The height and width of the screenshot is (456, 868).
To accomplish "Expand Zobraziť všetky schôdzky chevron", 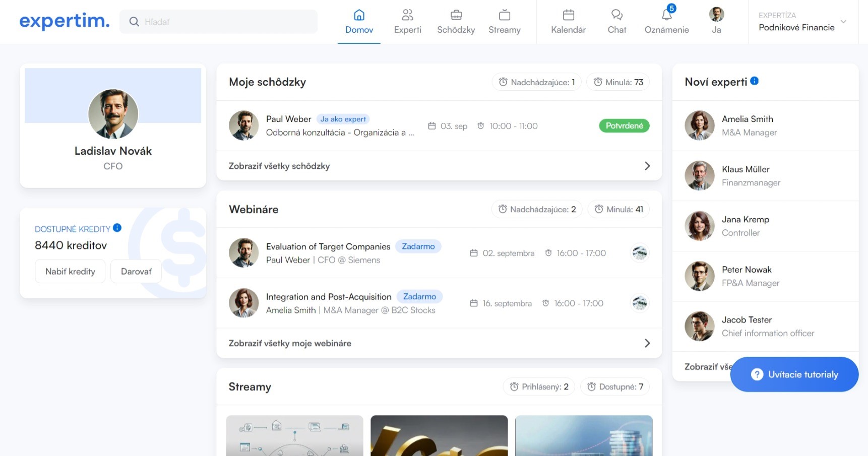I will [647, 166].
